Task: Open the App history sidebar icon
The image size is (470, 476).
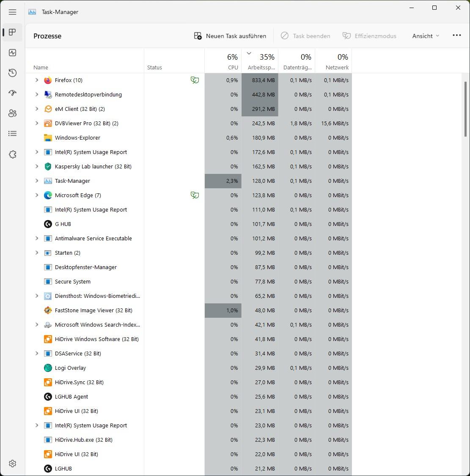Action: pyautogui.click(x=12, y=73)
